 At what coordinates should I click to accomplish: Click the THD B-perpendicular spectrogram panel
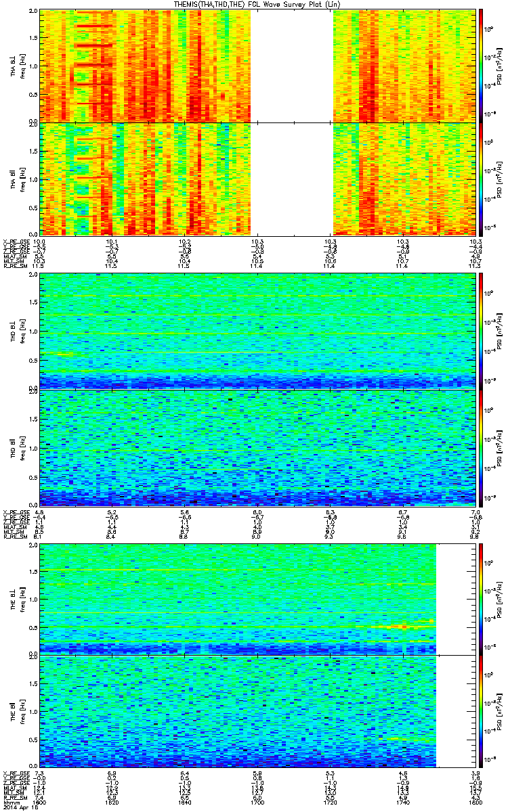point(258,330)
